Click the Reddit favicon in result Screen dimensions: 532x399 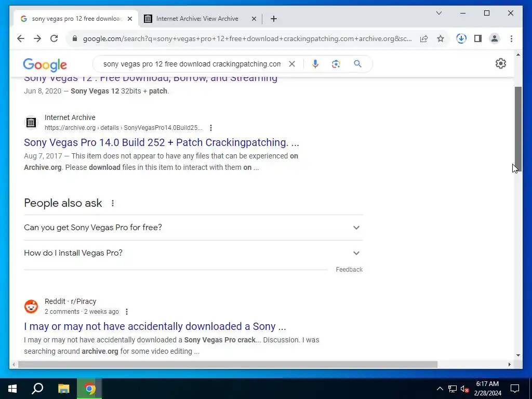(x=31, y=307)
